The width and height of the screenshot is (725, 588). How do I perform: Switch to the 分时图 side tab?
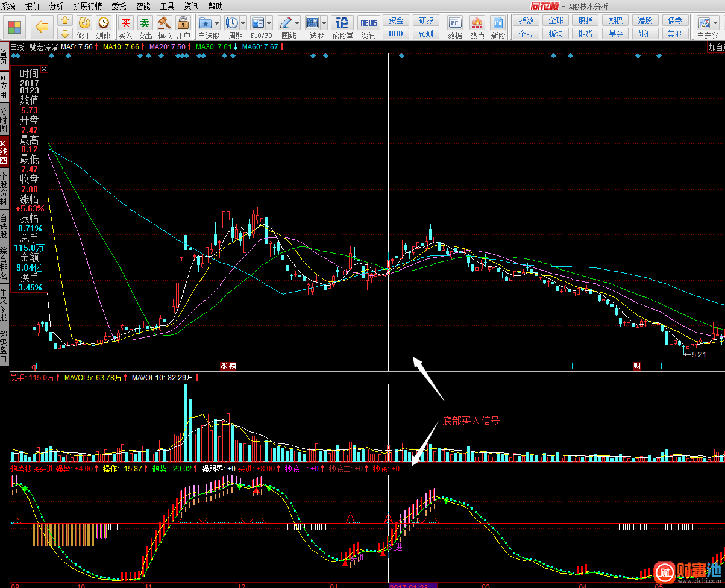point(4,120)
